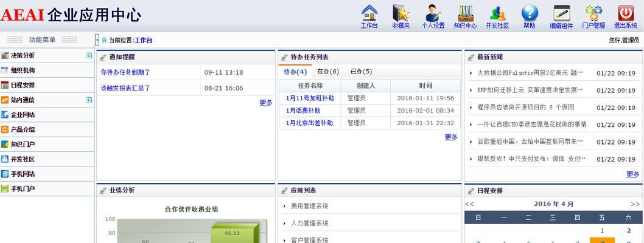Click 更多 in the 通知提醒 panel
The width and height of the screenshot is (644, 243).
[266, 103]
